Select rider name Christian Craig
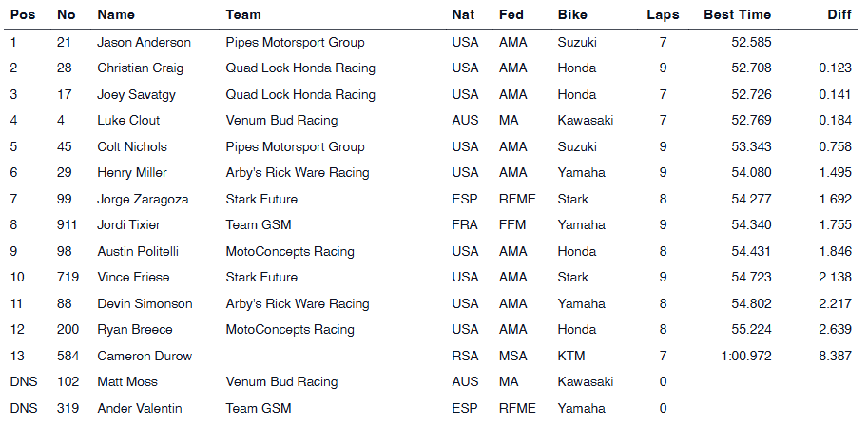 140,68
